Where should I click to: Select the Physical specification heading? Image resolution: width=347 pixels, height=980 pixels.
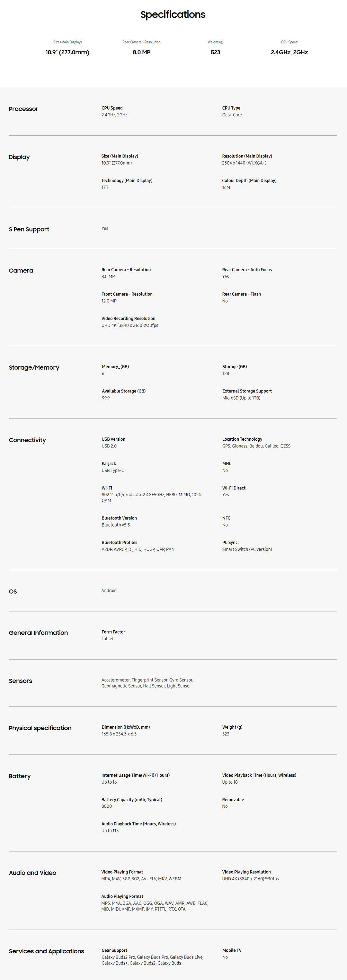[x=40, y=728]
